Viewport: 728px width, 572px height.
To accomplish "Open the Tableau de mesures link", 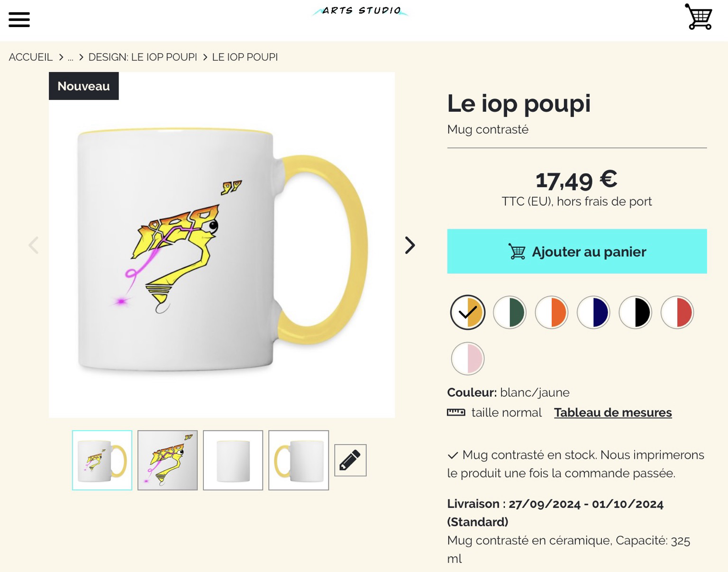I will click(x=613, y=412).
